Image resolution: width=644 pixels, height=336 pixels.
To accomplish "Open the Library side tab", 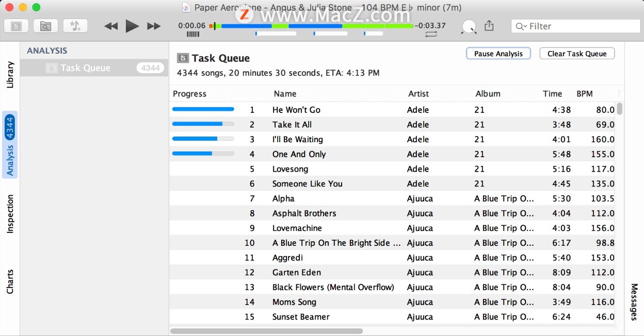I will 10,75.
